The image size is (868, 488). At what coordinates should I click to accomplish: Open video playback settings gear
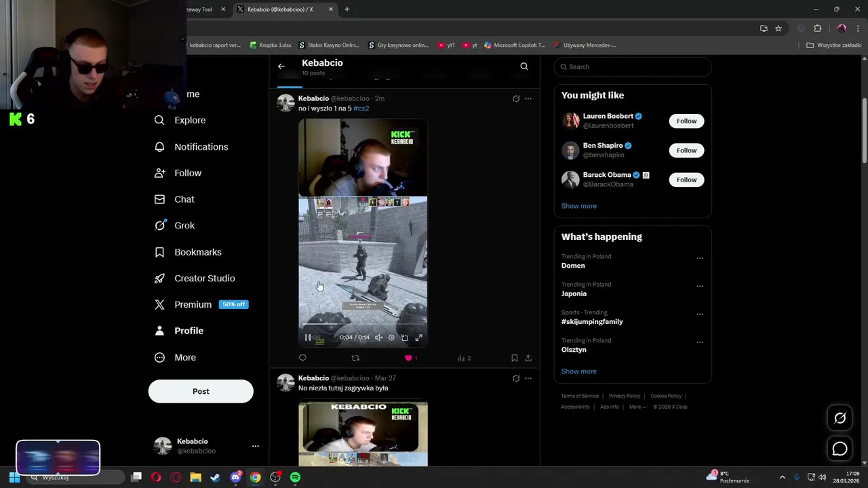[x=391, y=338]
